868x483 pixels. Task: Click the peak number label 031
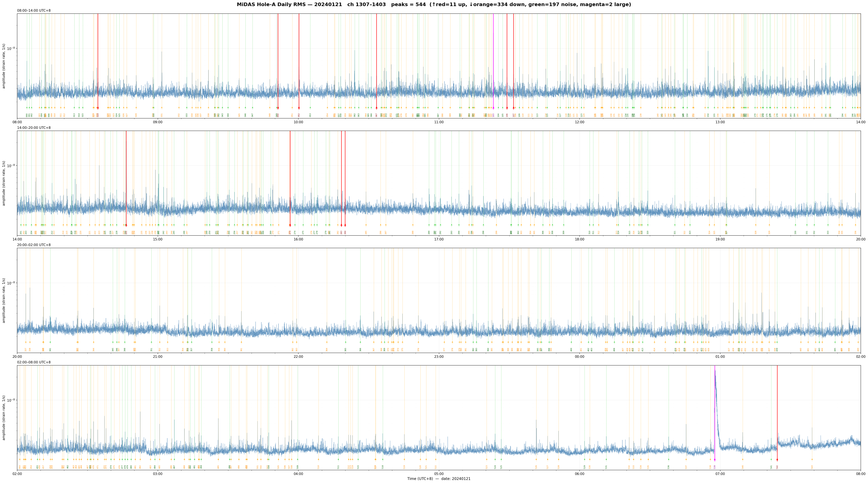tap(162, 115)
